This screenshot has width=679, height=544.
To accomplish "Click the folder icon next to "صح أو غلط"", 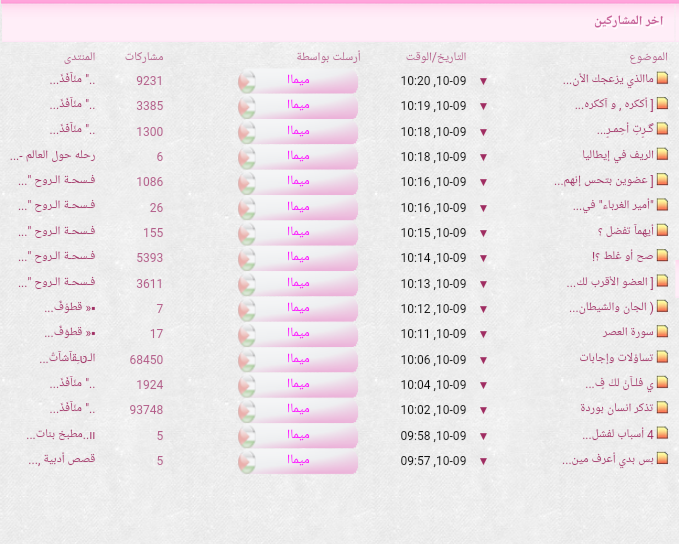I will coord(661,257).
